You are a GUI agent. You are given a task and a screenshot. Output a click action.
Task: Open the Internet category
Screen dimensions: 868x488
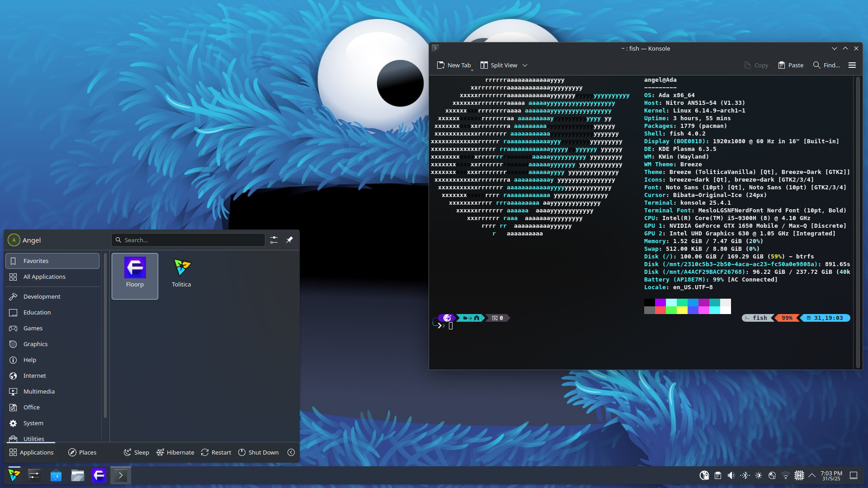(x=52, y=375)
